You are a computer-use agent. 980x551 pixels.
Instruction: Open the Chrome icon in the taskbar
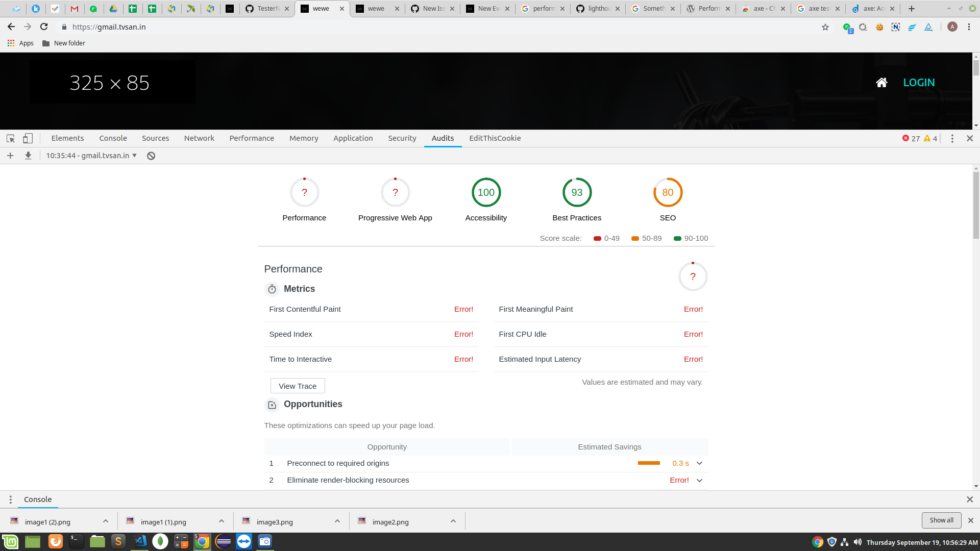tap(202, 541)
